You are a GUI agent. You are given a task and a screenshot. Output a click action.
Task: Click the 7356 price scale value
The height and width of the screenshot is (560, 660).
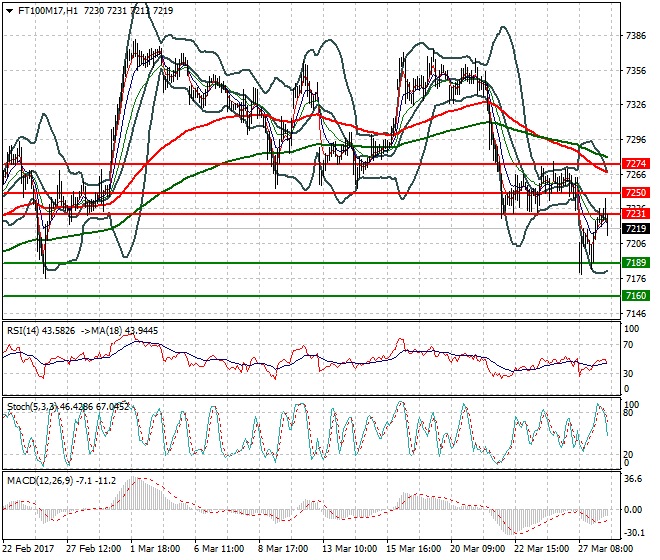[636, 71]
